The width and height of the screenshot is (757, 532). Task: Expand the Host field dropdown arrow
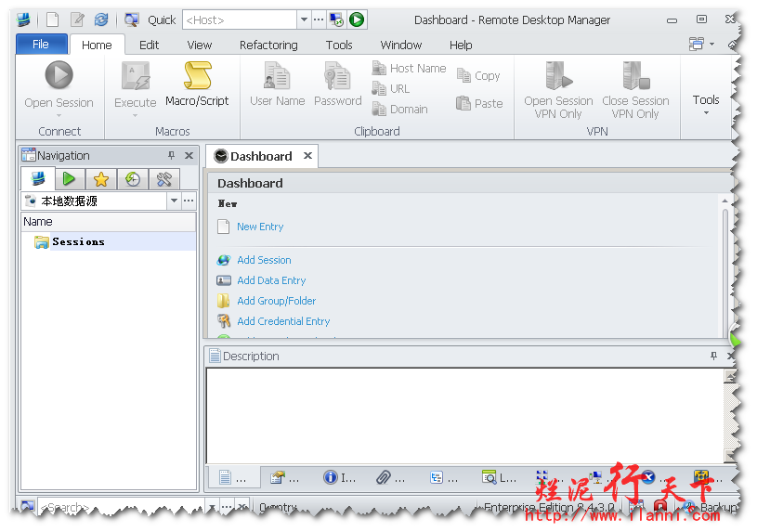[304, 20]
